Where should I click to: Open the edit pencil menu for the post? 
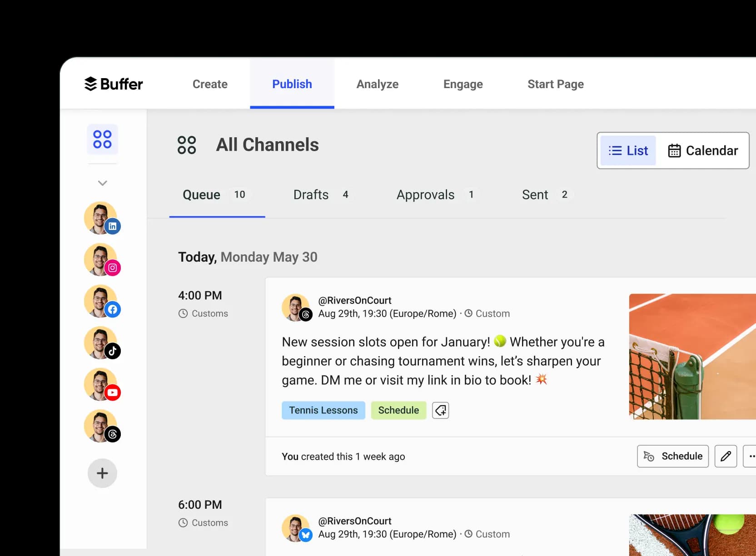click(x=726, y=456)
